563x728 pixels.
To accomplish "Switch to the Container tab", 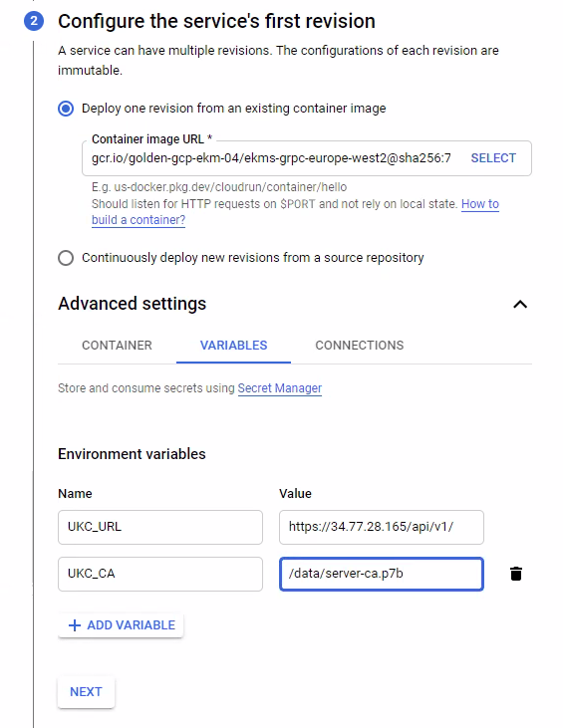I will pyautogui.click(x=117, y=346).
